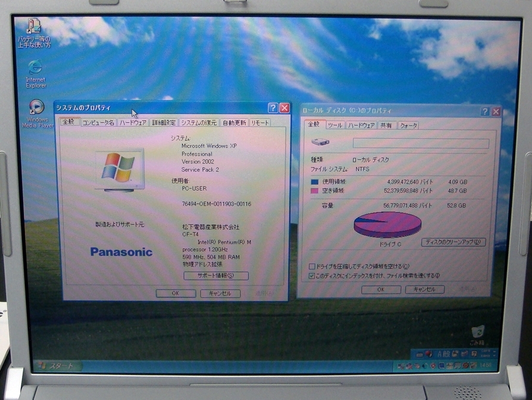The height and width of the screenshot is (400, 532).
Task: Uncheck the disk indexing checkbox
Action: pos(311,276)
